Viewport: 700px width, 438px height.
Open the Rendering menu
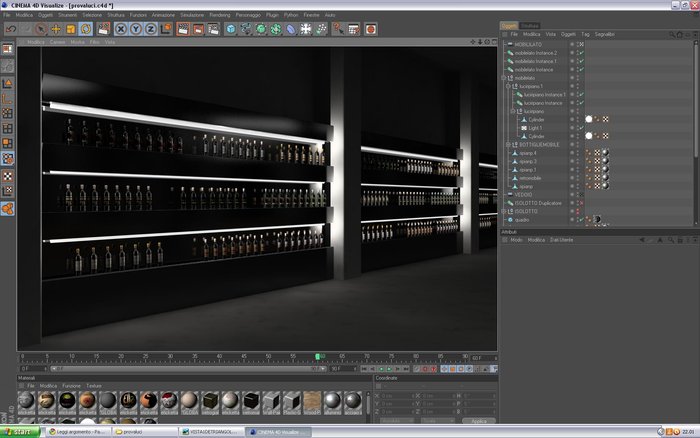[x=220, y=15]
